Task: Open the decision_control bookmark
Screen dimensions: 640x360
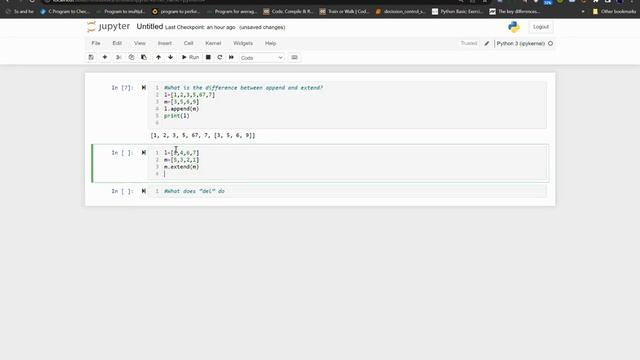Action: click(400, 11)
